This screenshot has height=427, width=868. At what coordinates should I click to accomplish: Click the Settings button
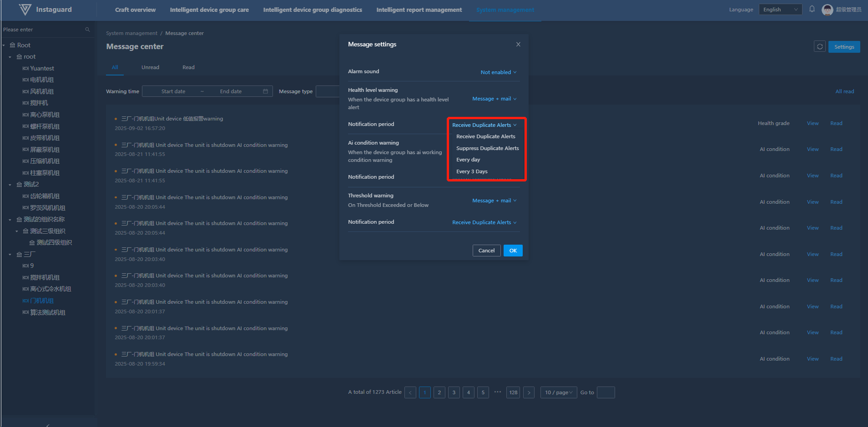click(x=844, y=47)
